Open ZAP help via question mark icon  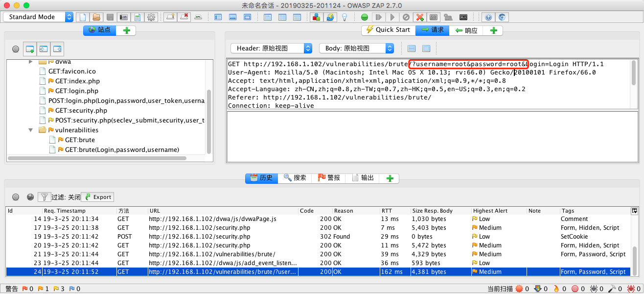point(488,17)
